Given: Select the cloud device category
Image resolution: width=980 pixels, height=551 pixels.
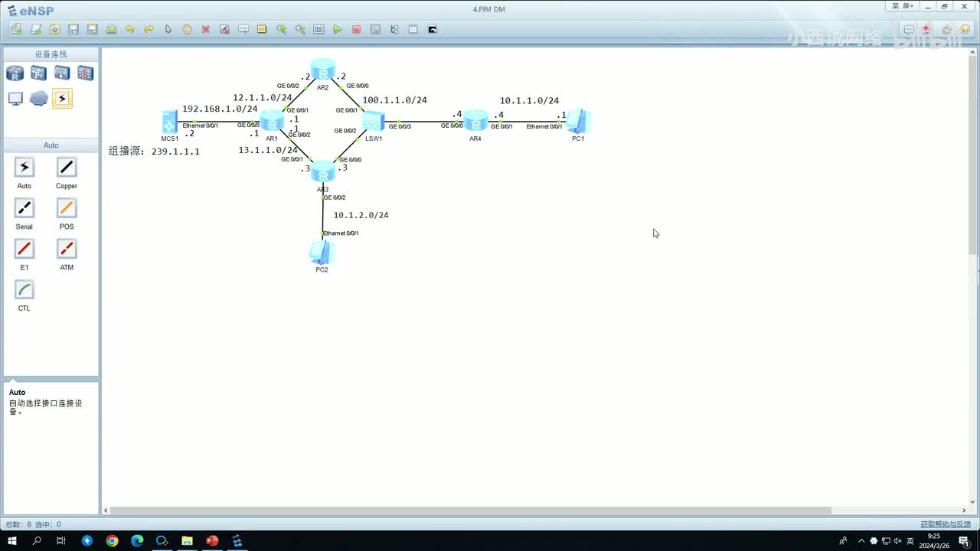Looking at the screenshot, I should click(x=38, y=99).
